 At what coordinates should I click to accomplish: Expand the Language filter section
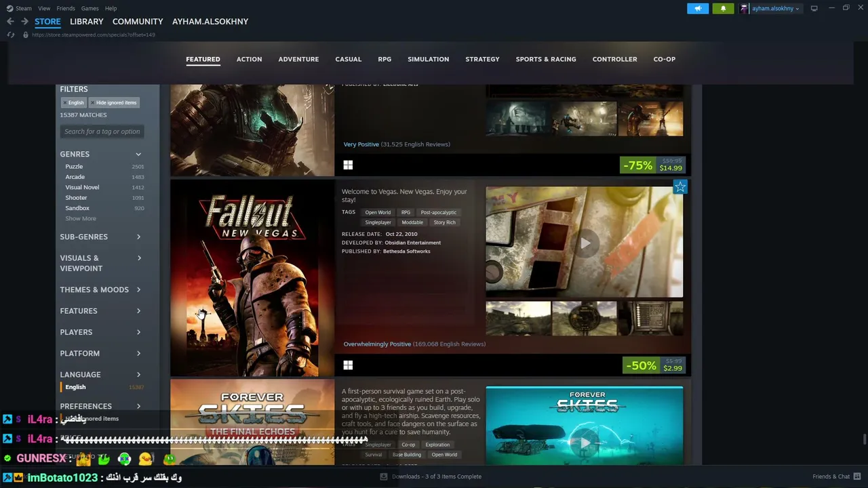coord(102,375)
